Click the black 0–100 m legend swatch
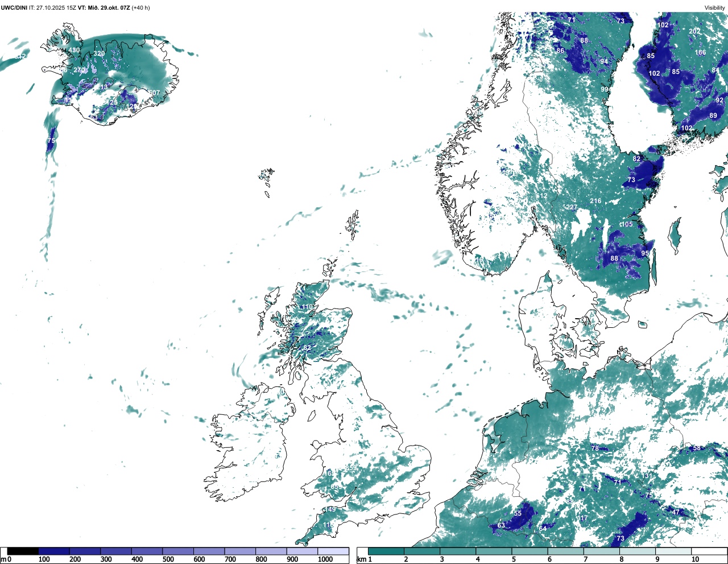This screenshot has width=728, height=564. [x=23, y=551]
